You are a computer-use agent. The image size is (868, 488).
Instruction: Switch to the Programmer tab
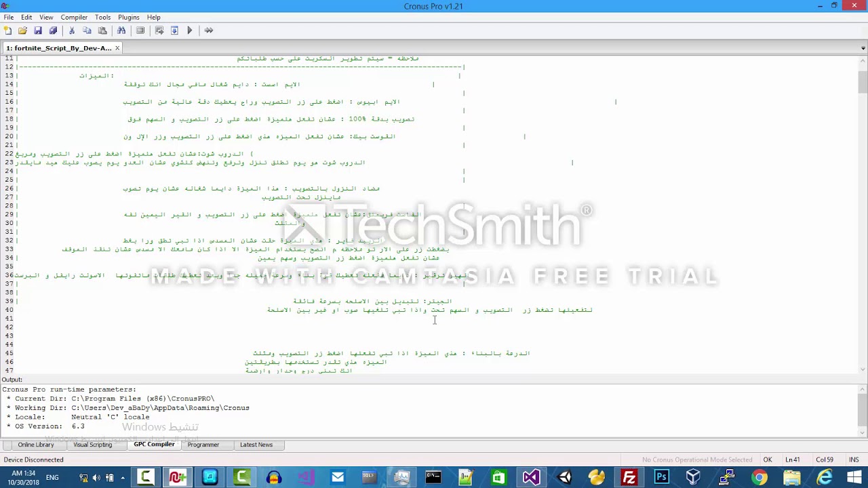pos(203,445)
